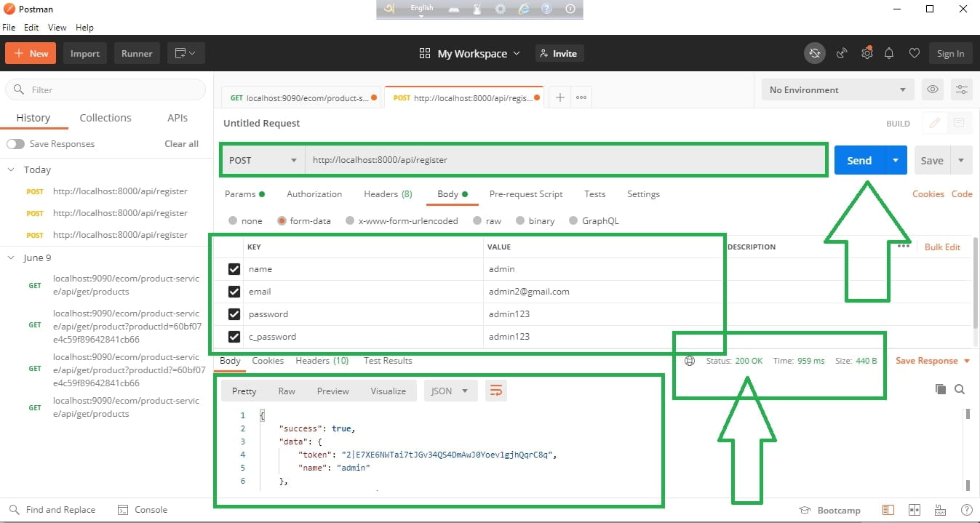
Task: Select the GraphQL body type radio
Action: (x=573, y=220)
